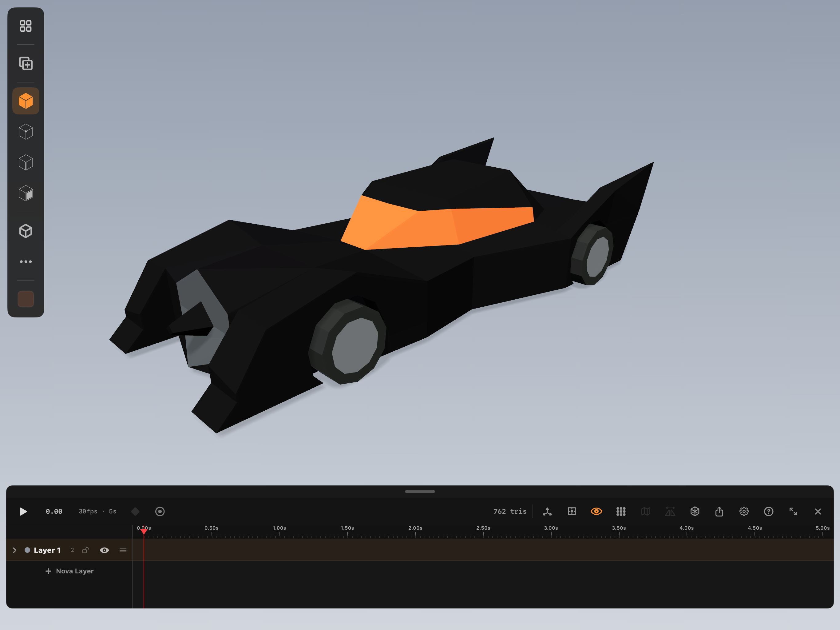Play the animation timeline
This screenshot has height=630, width=840.
(23, 512)
